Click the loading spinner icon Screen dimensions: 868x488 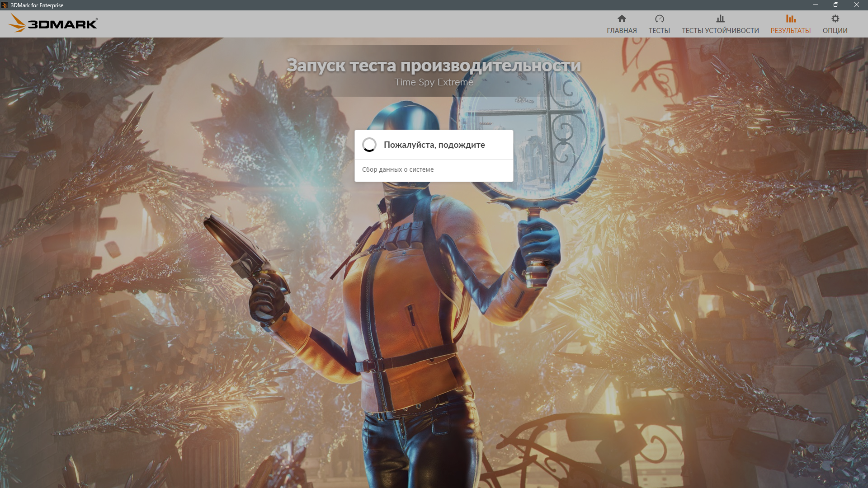[x=369, y=145]
